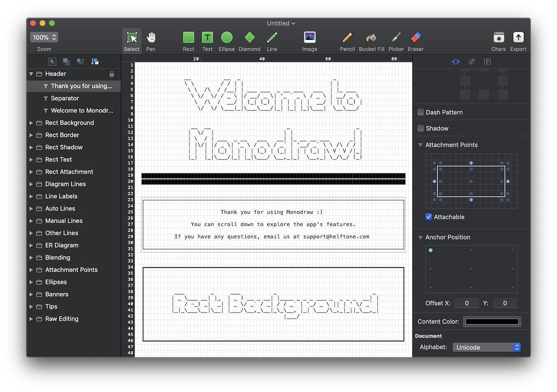The width and height of the screenshot is (557, 392).
Task: Select the Ellipse tool
Action: 227,41
